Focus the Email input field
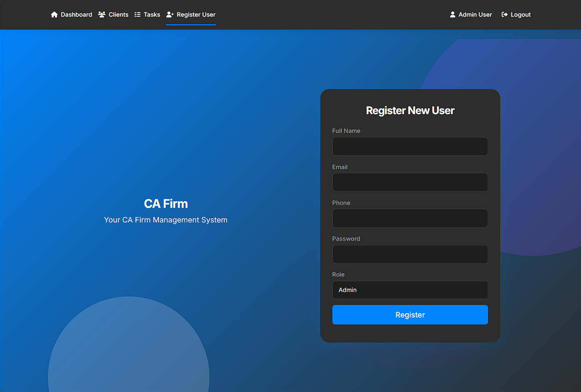Image resolution: width=581 pixels, height=392 pixels. click(410, 182)
